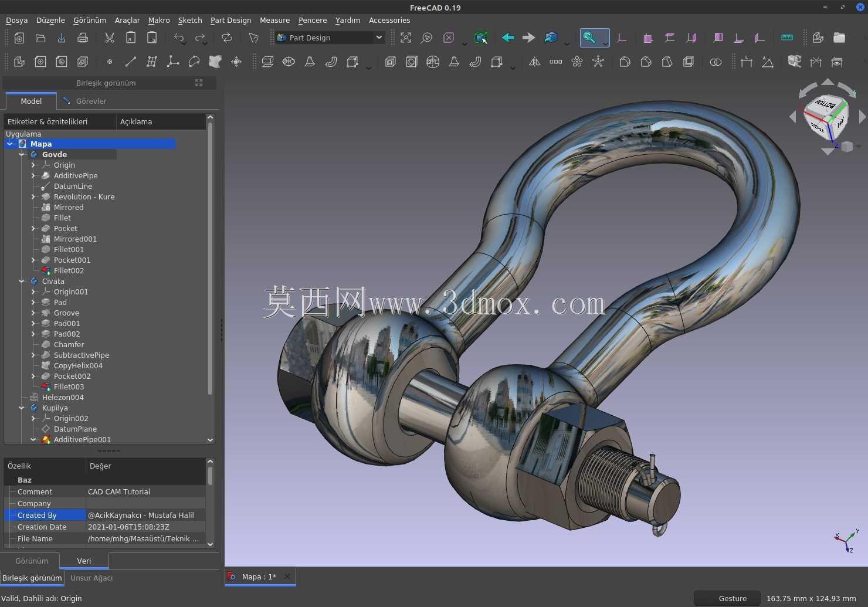Click the Datum Point icon
Image resolution: width=868 pixels, height=607 pixels.
pyautogui.click(x=110, y=62)
